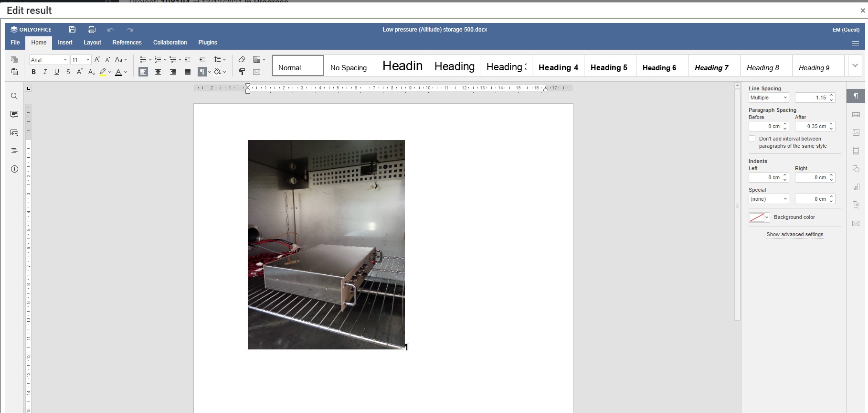
Task: Open the Image settings in the right sidebar
Action: [856, 132]
